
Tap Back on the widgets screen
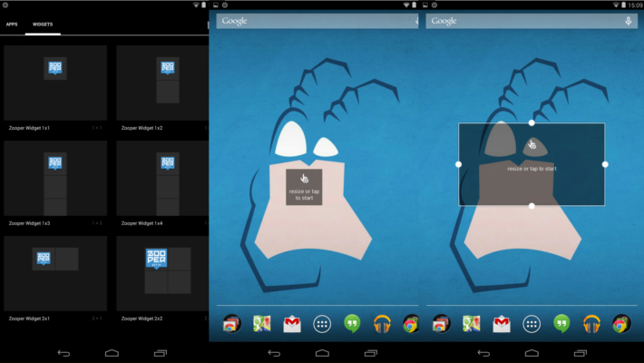pyautogui.click(x=63, y=353)
